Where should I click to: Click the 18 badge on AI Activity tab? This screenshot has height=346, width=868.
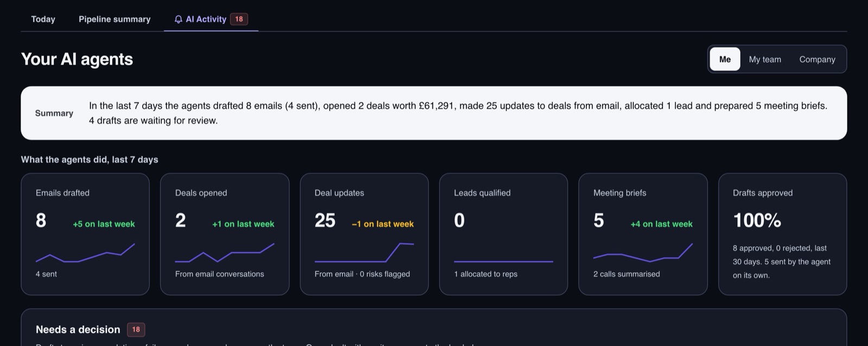click(239, 19)
